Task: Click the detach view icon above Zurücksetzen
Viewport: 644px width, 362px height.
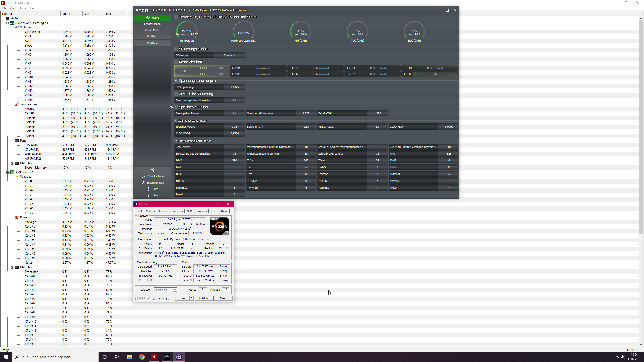Action: coord(152,170)
